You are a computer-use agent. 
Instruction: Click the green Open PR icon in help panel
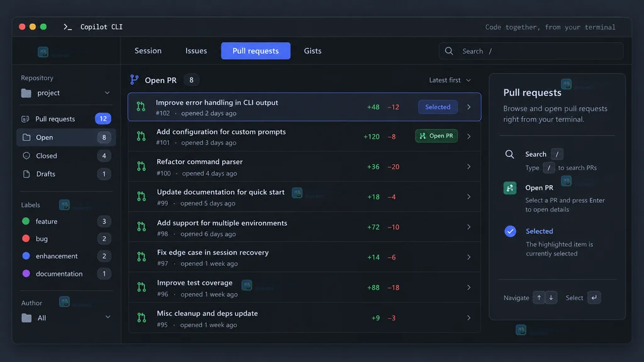pos(509,188)
